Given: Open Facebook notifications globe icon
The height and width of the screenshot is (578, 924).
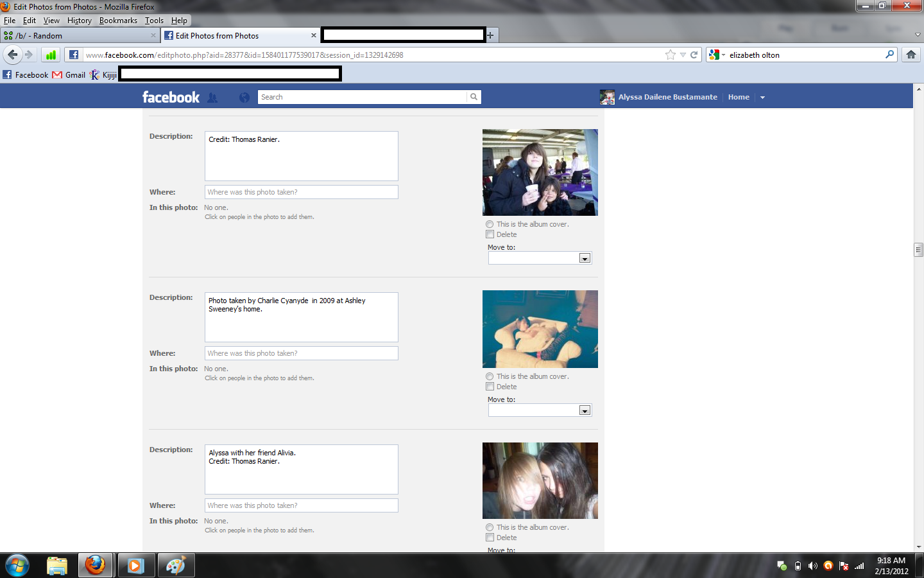Looking at the screenshot, I should click(244, 98).
